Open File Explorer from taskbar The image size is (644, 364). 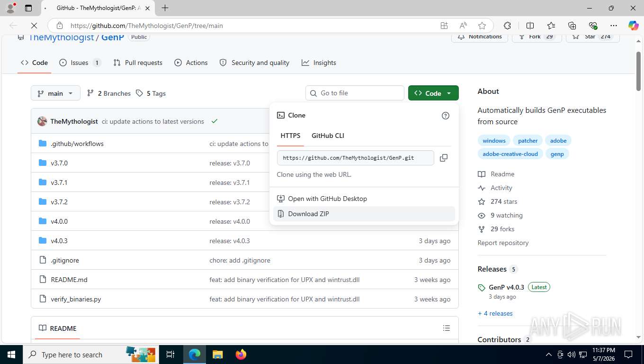click(217, 355)
